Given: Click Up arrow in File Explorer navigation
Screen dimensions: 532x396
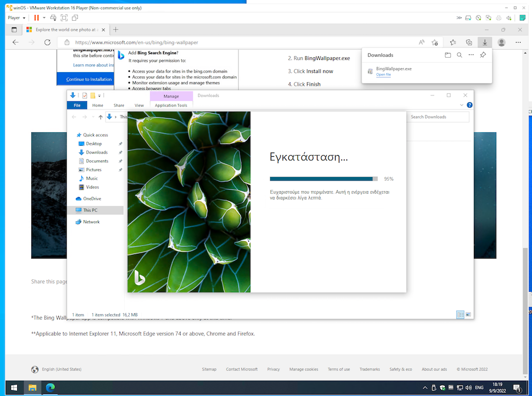Looking at the screenshot, I should pos(100,117).
